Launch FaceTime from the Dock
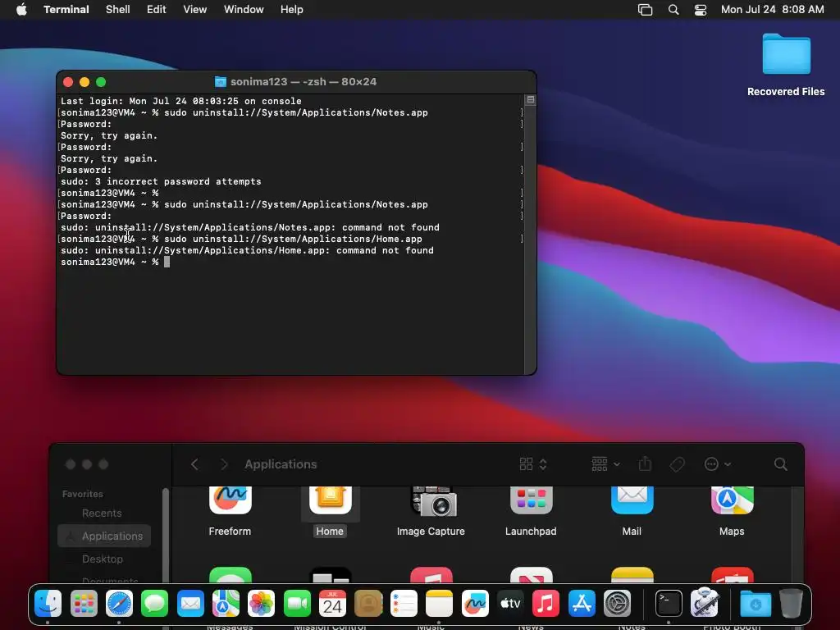840x630 pixels. coord(297,603)
